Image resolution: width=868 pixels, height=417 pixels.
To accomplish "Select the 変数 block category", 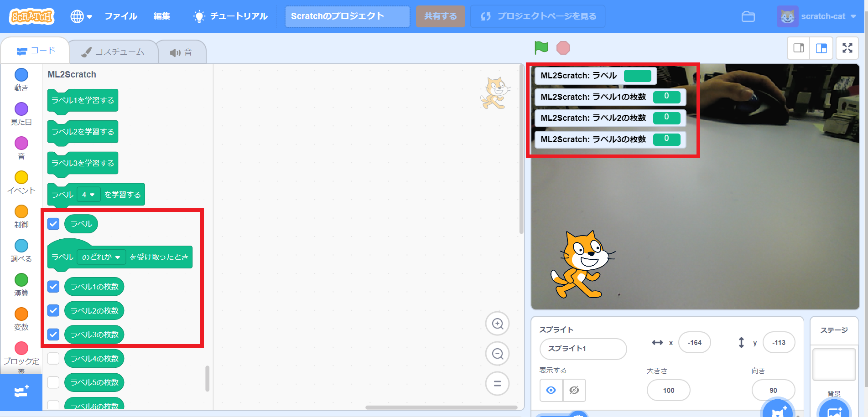I will point(21,319).
